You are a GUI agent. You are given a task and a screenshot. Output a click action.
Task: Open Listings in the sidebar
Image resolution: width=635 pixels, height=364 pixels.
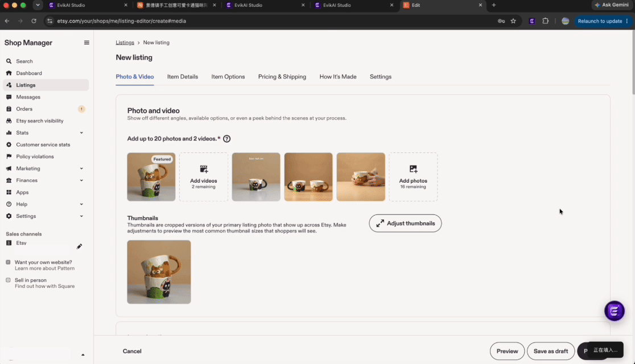[x=46, y=85]
